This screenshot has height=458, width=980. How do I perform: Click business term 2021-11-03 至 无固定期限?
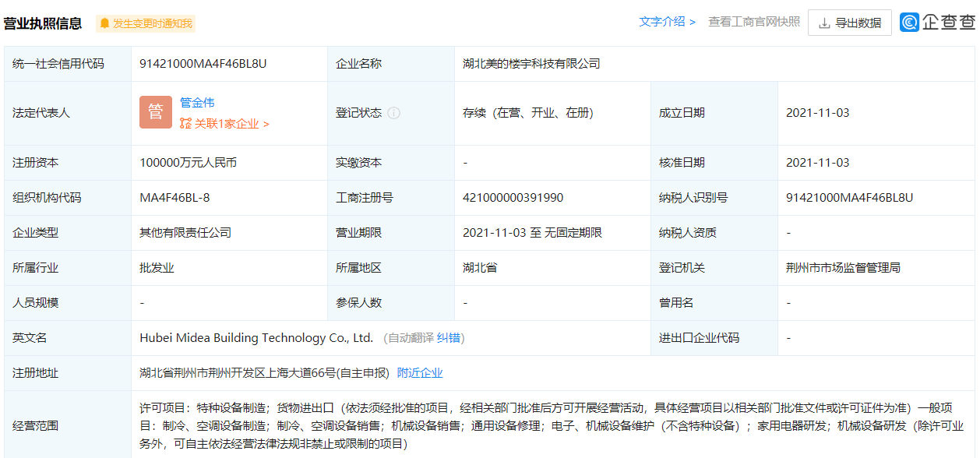click(x=532, y=233)
